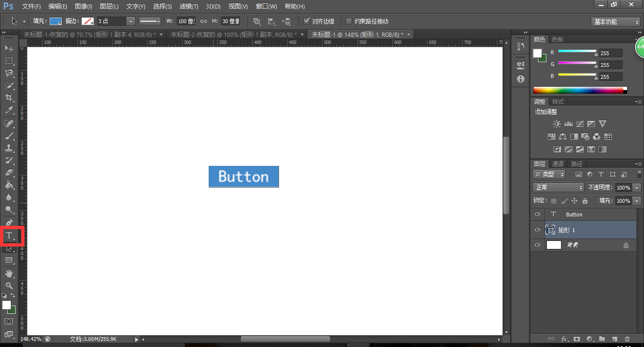Select the Crop tool
Image resolution: width=644 pixels, height=347 pixels.
pyautogui.click(x=9, y=97)
